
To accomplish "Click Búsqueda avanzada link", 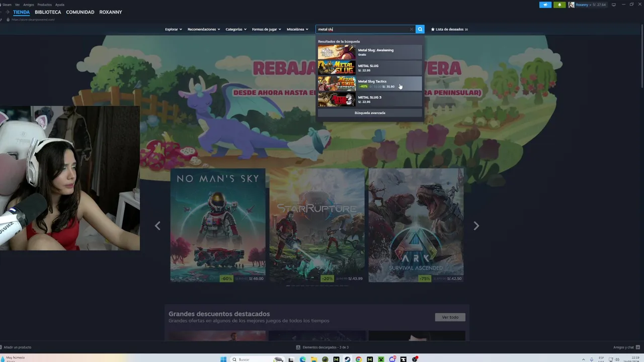I will [370, 113].
